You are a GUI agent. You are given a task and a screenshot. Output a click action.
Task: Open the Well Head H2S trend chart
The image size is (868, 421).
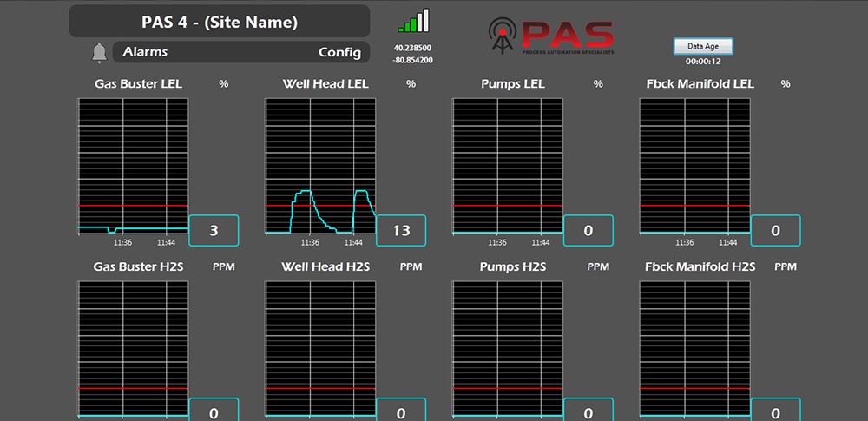pyautogui.click(x=320, y=349)
